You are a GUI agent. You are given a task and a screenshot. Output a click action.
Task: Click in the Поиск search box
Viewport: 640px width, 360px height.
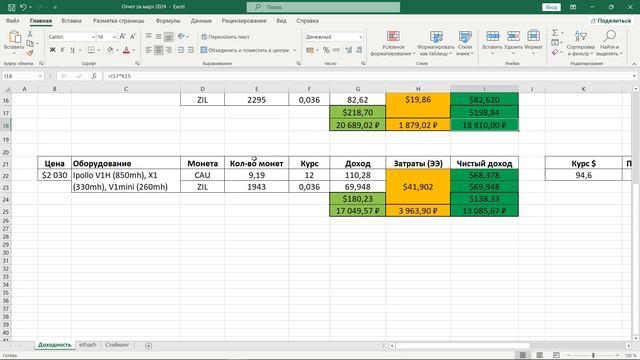(x=323, y=7)
